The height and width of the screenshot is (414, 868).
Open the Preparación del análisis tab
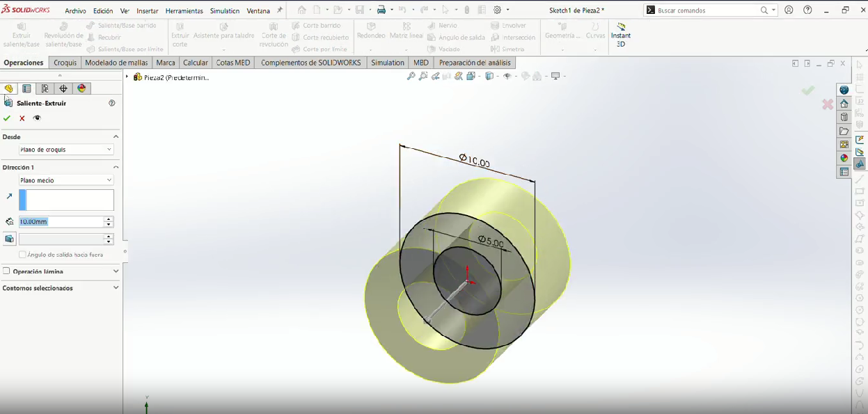point(475,63)
